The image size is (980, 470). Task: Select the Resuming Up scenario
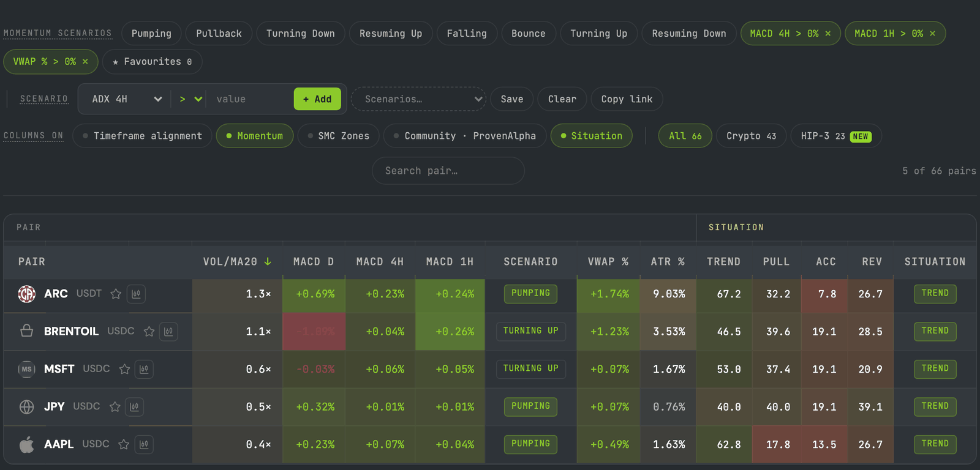pos(391,34)
